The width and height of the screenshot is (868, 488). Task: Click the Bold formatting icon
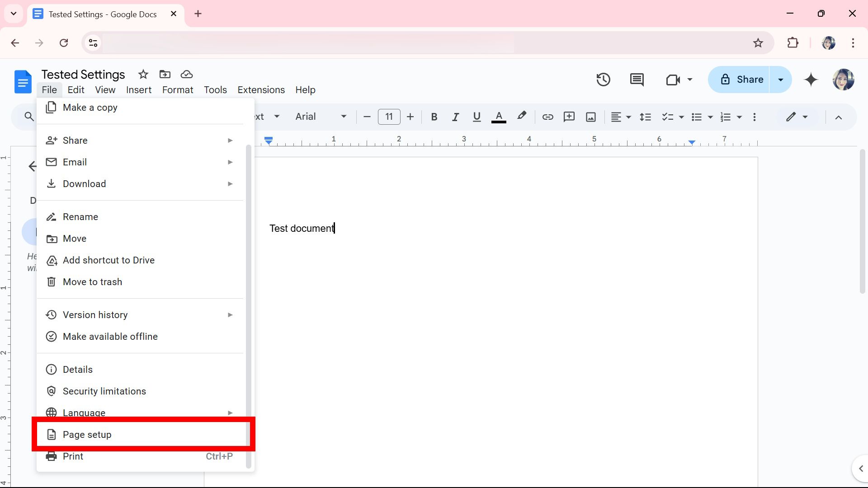pos(434,117)
